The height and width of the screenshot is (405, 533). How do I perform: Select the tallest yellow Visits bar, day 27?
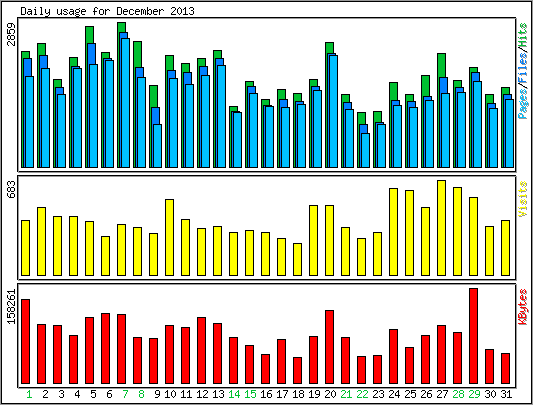click(x=442, y=228)
